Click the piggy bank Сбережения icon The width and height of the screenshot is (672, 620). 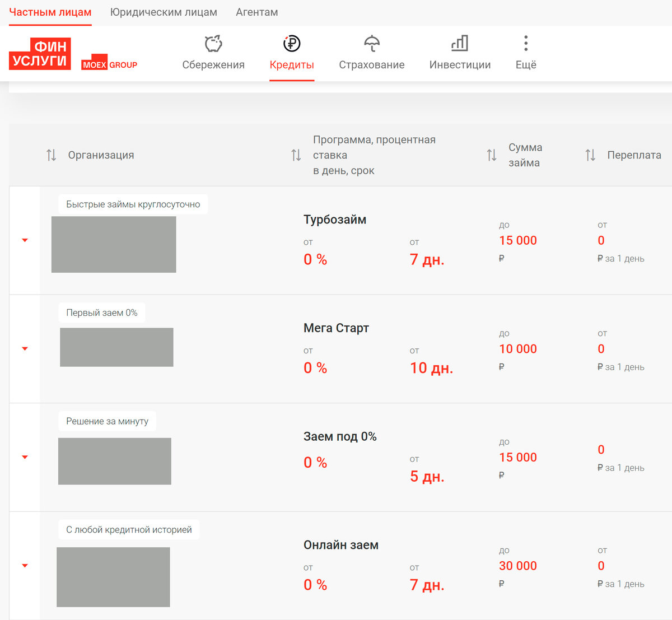pyautogui.click(x=213, y=43)
